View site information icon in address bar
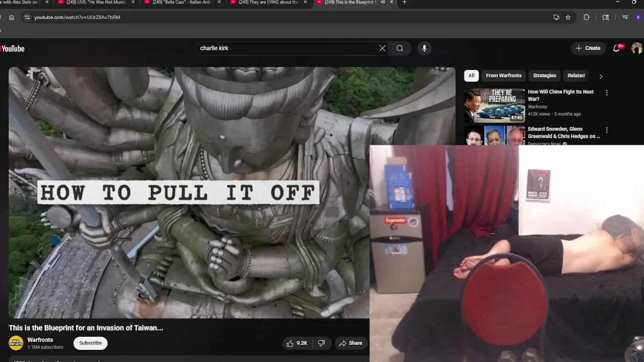The height and width of the screenshot is (362, 644). (x=27, y=17)
